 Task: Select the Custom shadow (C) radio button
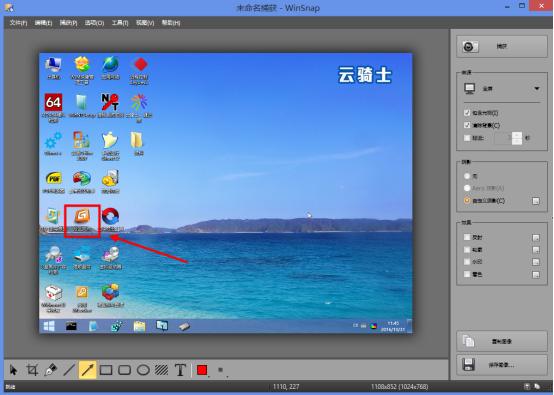tap(467, 200)
